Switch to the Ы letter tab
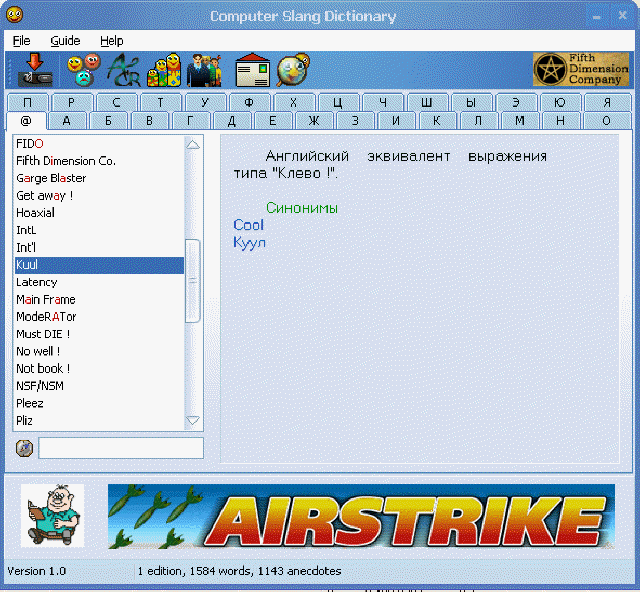The image size is (640, 592). 471,102
